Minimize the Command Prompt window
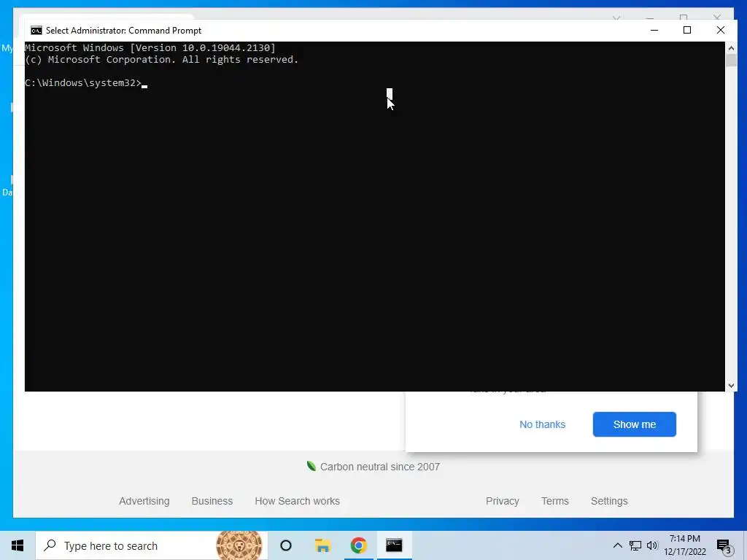 coord(654,30)
